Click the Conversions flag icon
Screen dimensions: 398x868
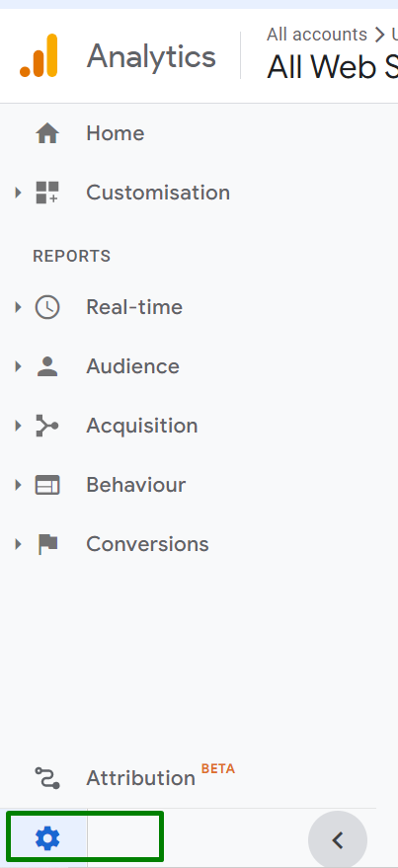[x=47, y=544]
